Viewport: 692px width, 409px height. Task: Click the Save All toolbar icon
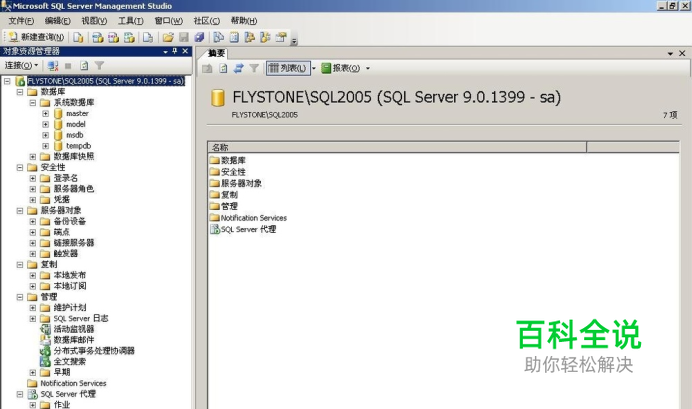coord(199,38)
